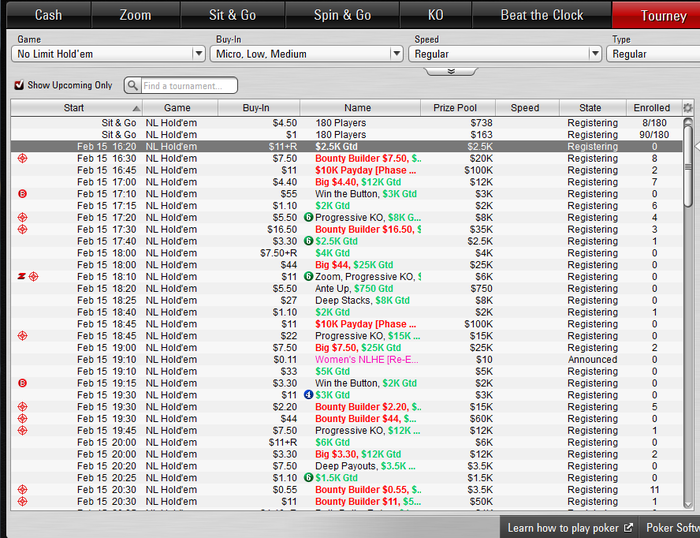Screen dimensions: 700x538
Task: Select the Spin & Go tab
Action: (x=342, y=15)
